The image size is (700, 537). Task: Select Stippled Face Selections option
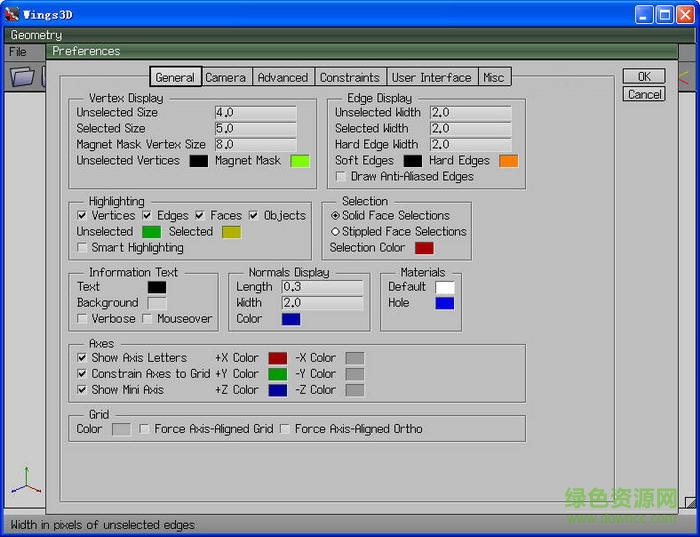[x=335, y=232]
